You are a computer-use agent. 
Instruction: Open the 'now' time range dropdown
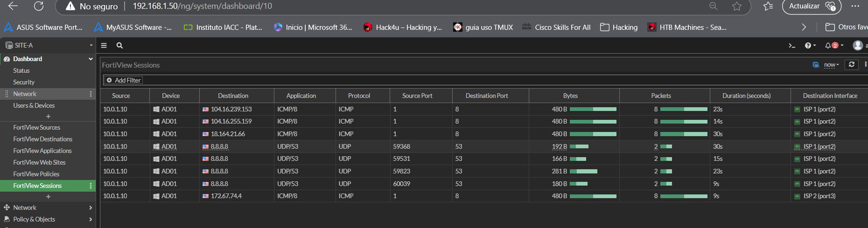(x=831, y=65)
